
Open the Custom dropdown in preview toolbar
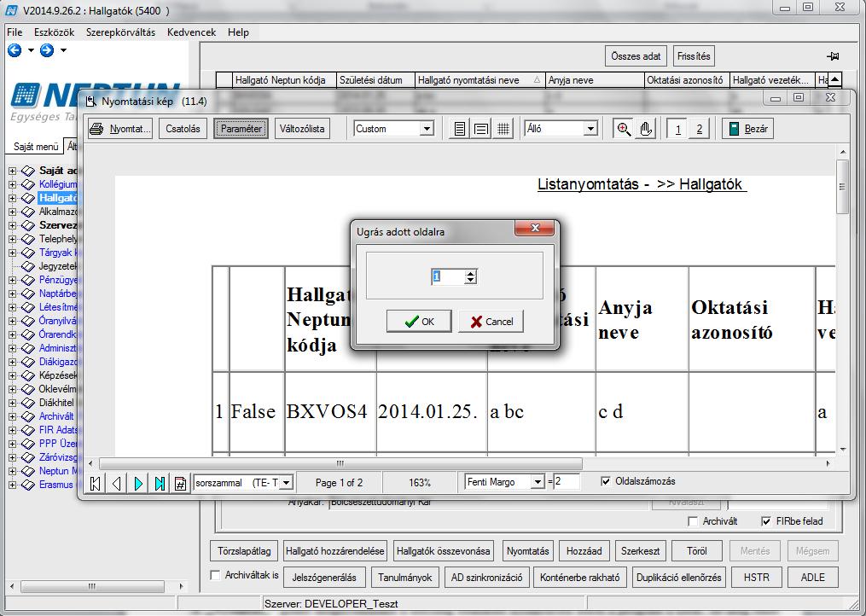(x=427, y=129)
